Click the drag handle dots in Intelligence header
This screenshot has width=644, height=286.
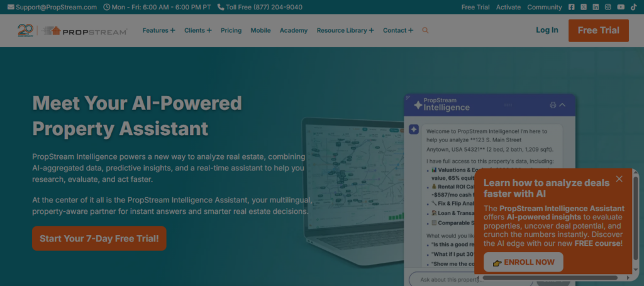(x=508, y=105)
